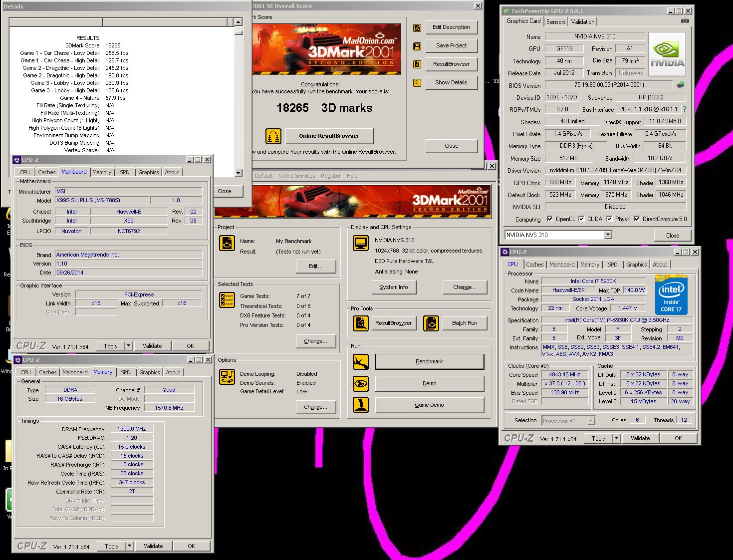Image resolution: width=733 pixels, height=560 pixels.
Task: Click the Batch Run button
Action: tap(465, 323)
